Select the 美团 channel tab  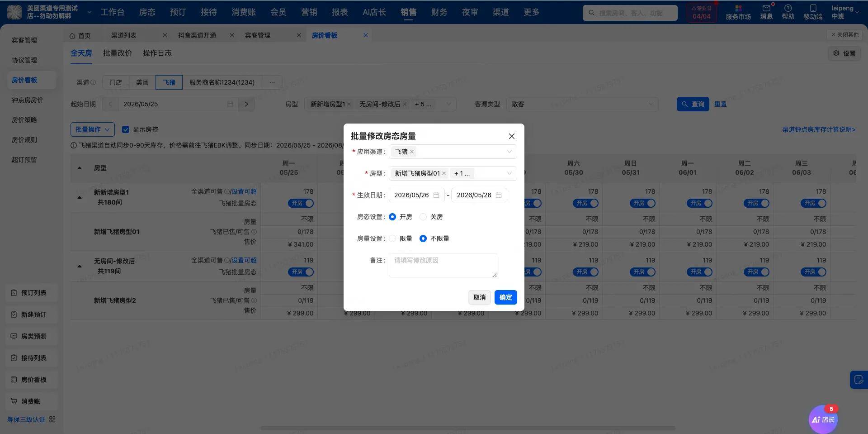point(142,82)
